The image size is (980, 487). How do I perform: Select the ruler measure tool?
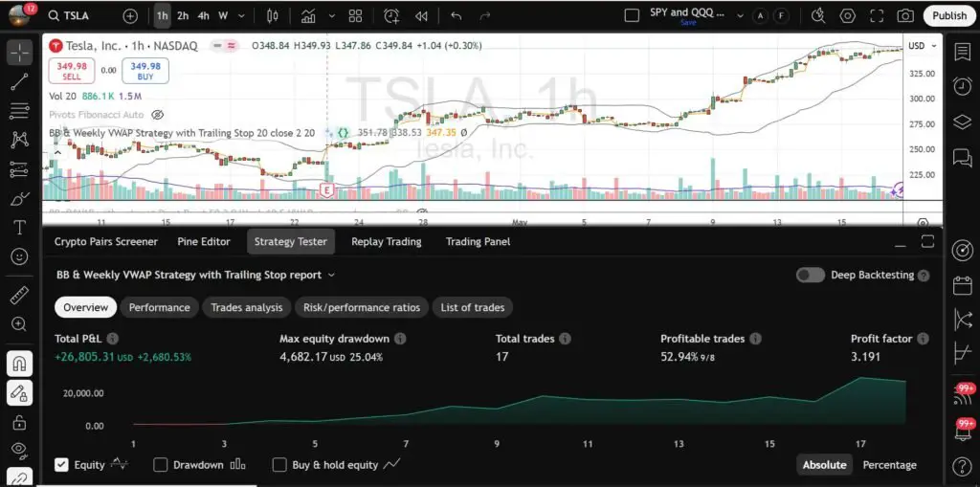19,295
